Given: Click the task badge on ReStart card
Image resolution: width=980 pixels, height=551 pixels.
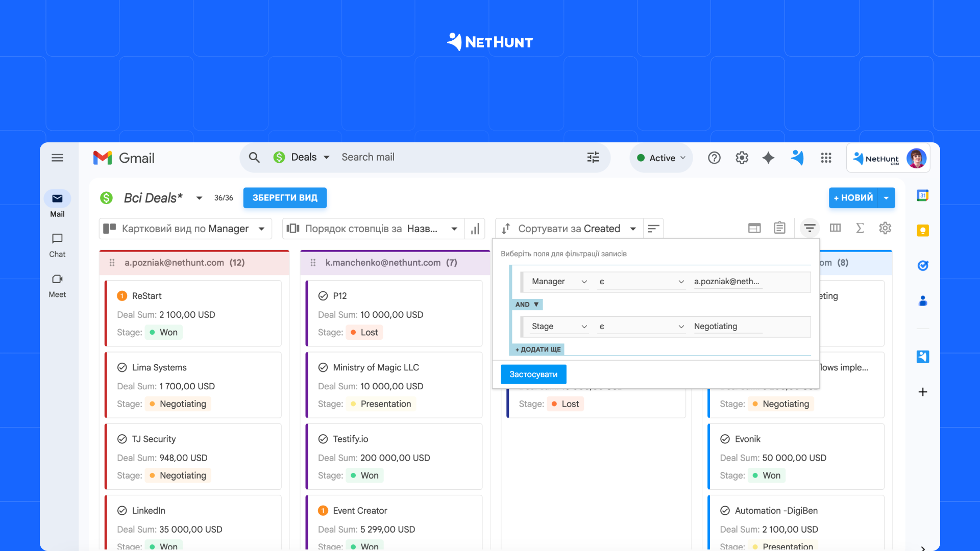Looking at the screenshot, I should pos(122,296).
